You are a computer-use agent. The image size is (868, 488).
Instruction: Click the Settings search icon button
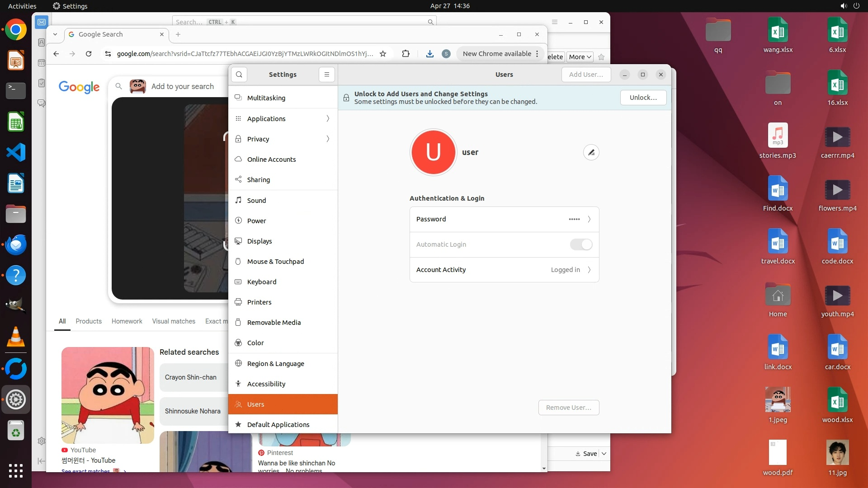pos(239,75)
